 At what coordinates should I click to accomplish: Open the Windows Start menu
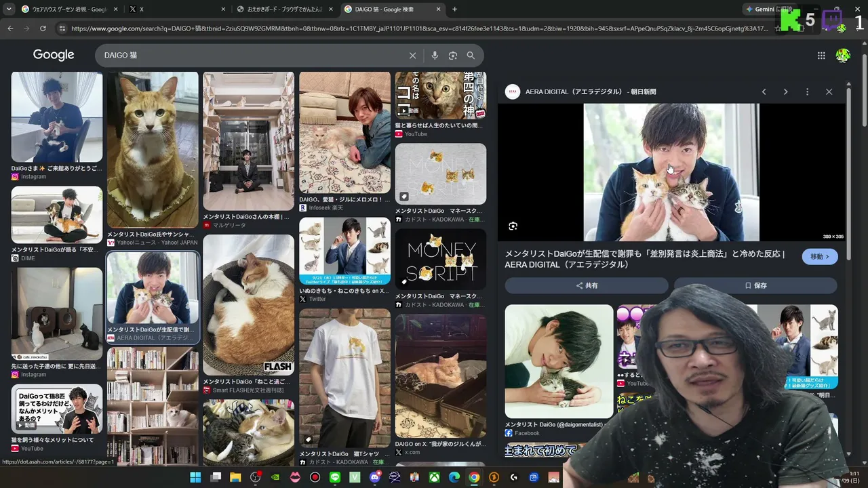(x=195, y=477)
